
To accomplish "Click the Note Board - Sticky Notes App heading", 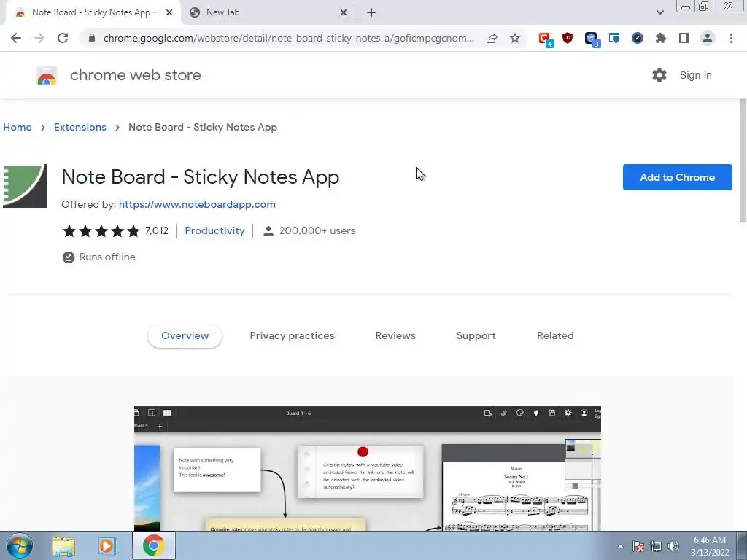I will (x=201, y=177).
